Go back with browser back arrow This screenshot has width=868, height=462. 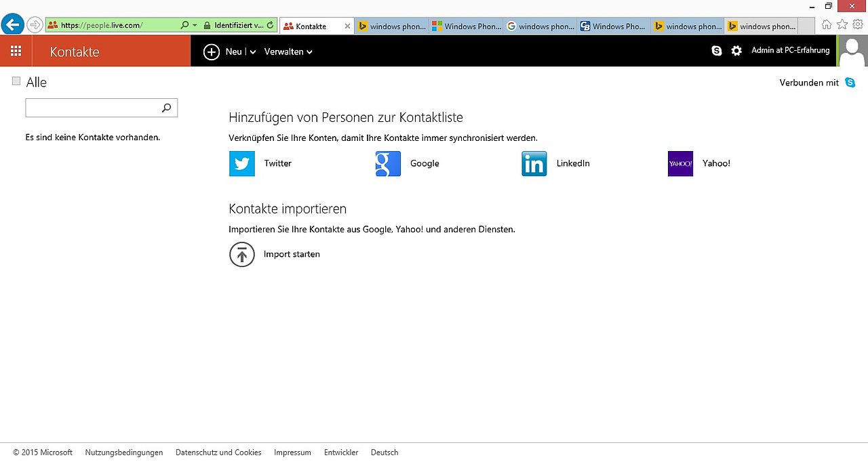pyautogui.click(x=12, y=25)
